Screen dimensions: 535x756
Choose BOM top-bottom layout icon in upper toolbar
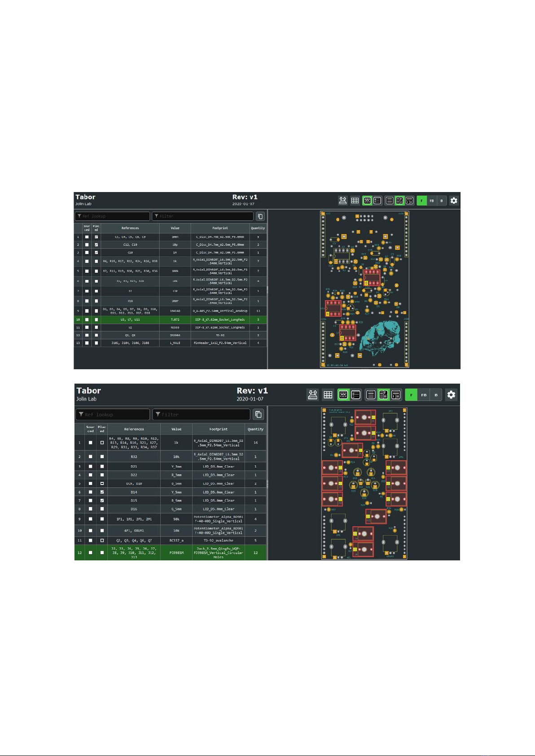[409, 201]
